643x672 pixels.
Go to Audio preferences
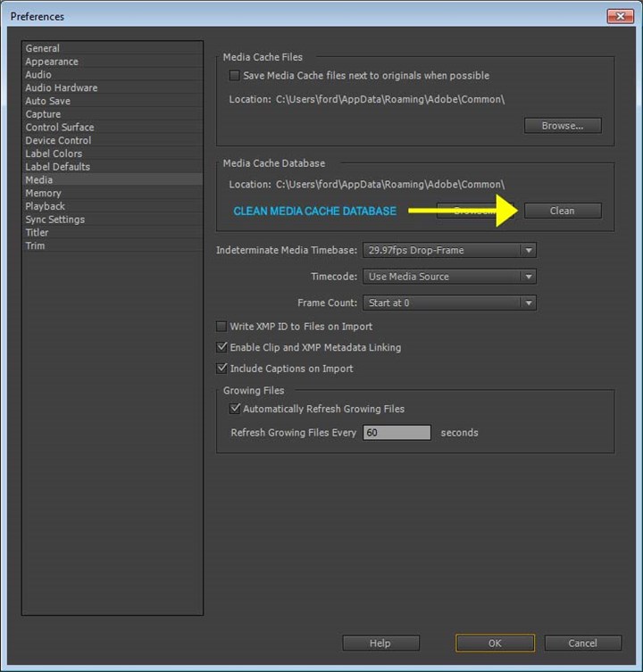click(x=113, y=75)
